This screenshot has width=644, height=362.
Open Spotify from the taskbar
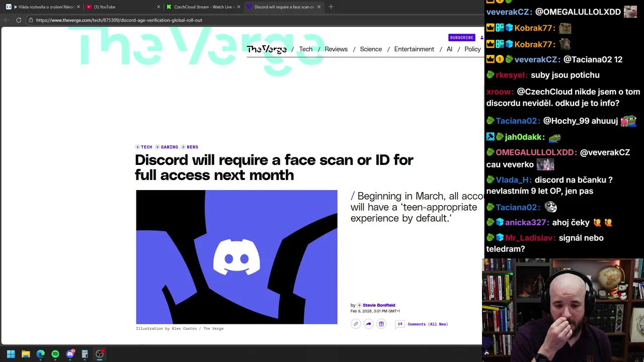[x=55, y=354]
